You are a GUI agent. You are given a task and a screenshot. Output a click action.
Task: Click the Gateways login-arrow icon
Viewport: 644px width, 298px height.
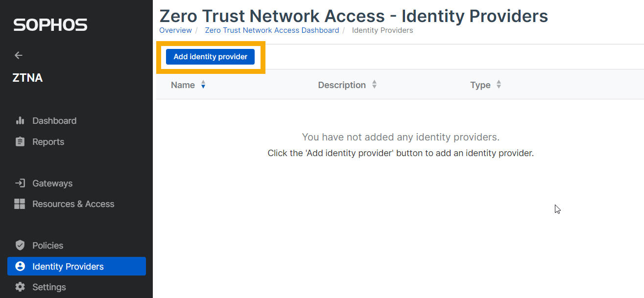point(20,183)
